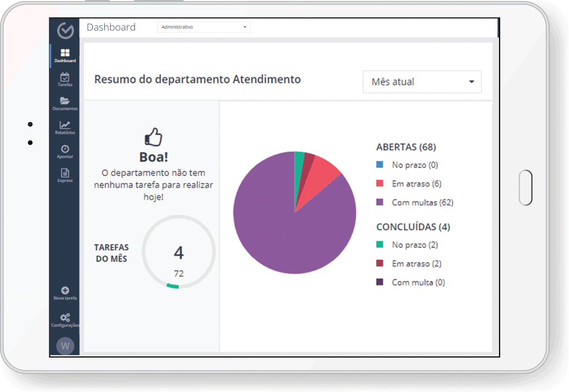The height and width of the screenshot is (392, 569).
Task: Click the thumbs-up icon above Boa!
Action: click(x=153, y=137)
